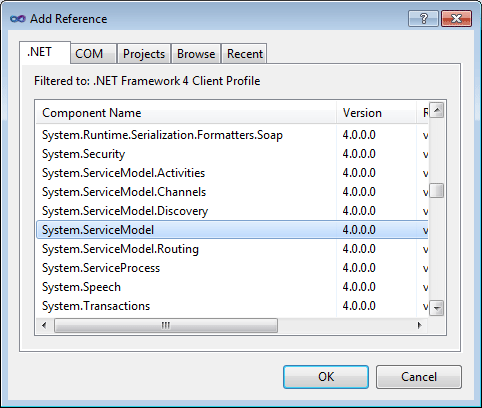The height and width of the screenshot is (408, 482).
Task: Click the horizontal scrollbar left arrow
Action: tap(44, 325)
